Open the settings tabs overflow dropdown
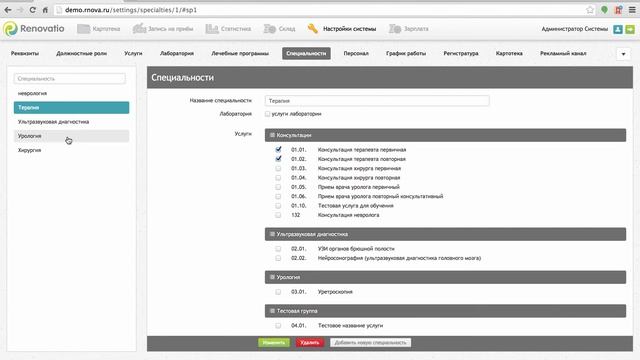 [623, 54]
